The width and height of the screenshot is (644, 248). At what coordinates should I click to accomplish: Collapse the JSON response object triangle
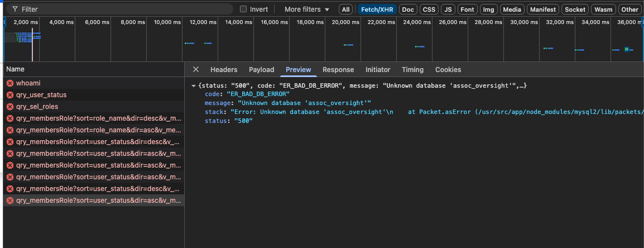click(x=194, y=85)
